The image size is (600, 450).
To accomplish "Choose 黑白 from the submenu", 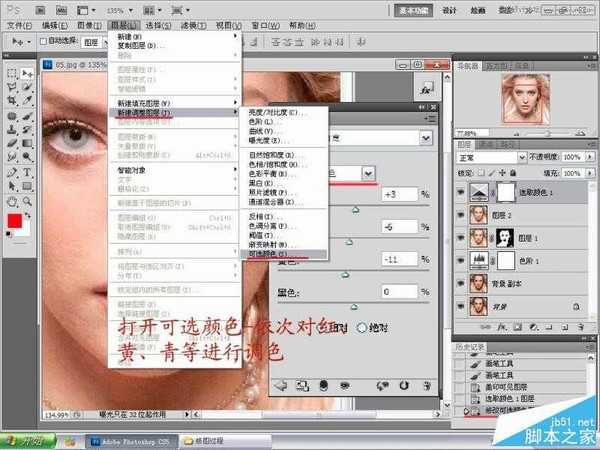I will pyautogui.click(x=284, y=183).
